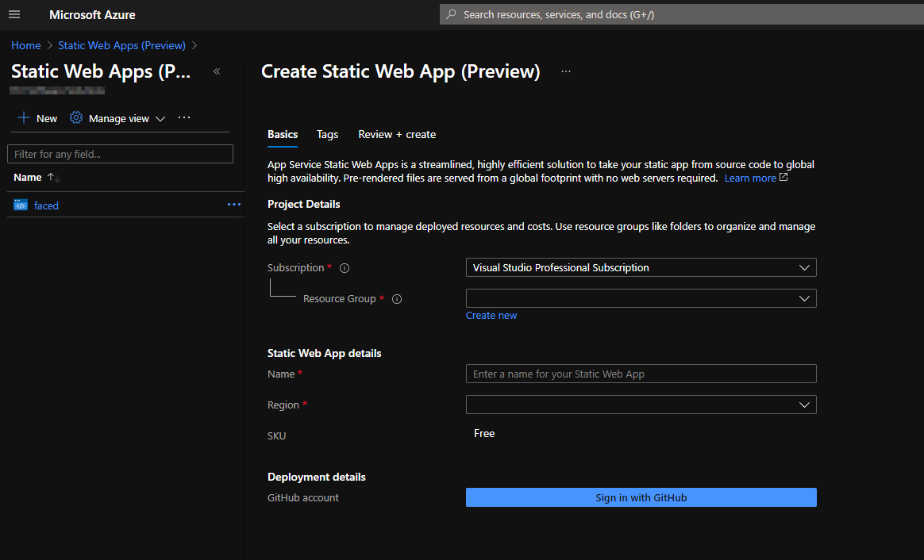Click the Project Details heading

pos(303,204)
